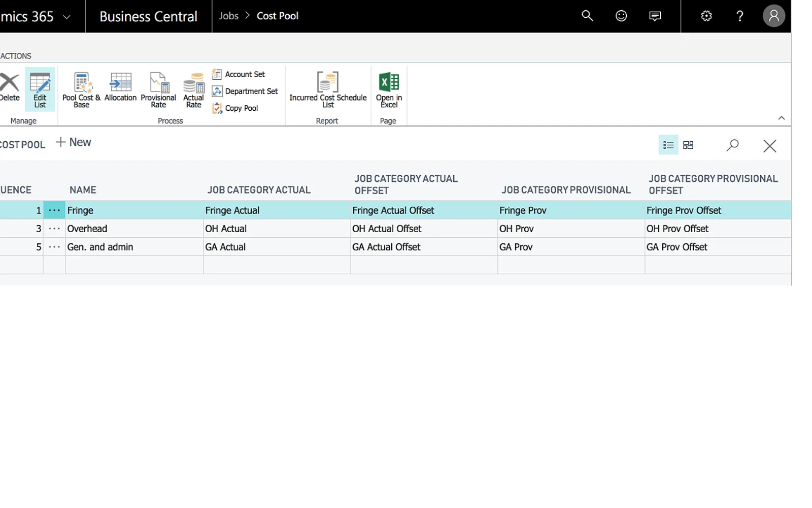Select the Fringe Actual Offset cell
This screenshot has width=812, height=508.
coord(424,210)
